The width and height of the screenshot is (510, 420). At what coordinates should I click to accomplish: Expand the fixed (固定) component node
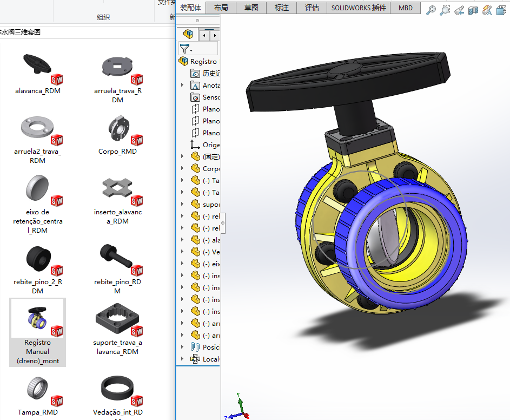(x=182, y=157)
